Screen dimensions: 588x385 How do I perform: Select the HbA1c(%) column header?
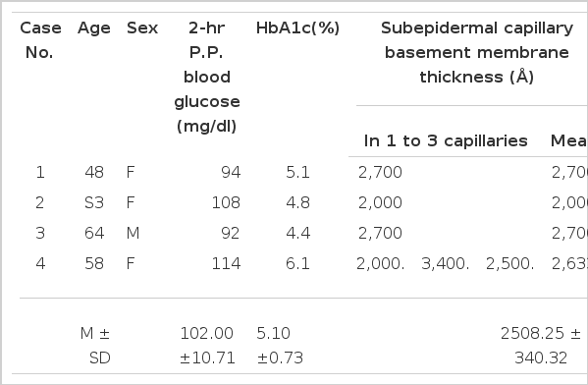(297, 28)
